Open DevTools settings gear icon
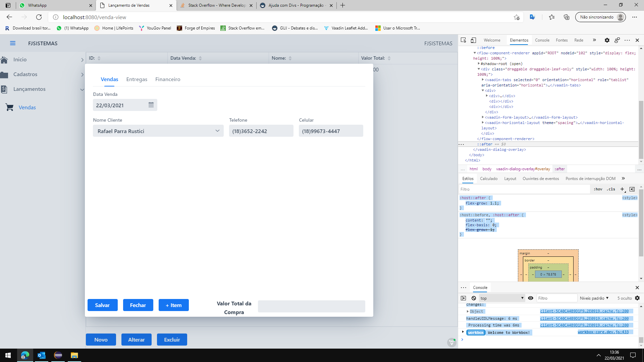The width and height of the screenshot is (644, 362). [607, 40]
